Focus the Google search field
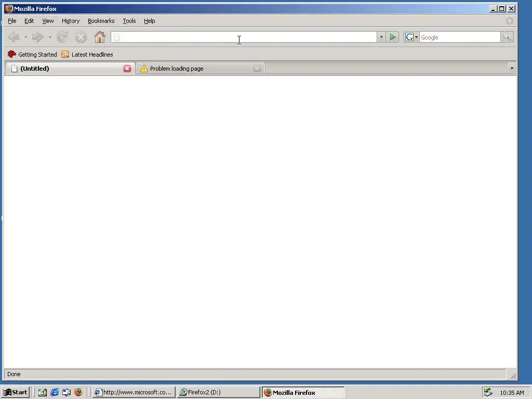Image resolution: width=532 pixels, height=399 pixels. coord(460,37)
